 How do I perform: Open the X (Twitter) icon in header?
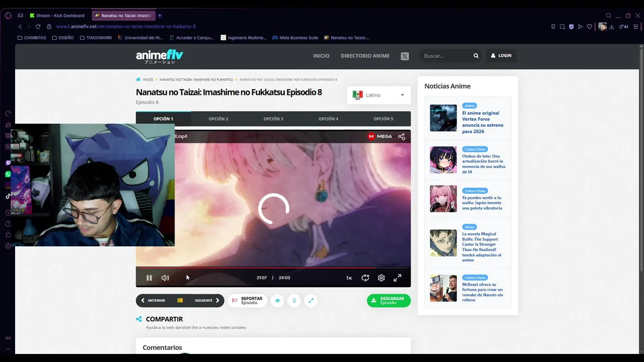(405, 56)
